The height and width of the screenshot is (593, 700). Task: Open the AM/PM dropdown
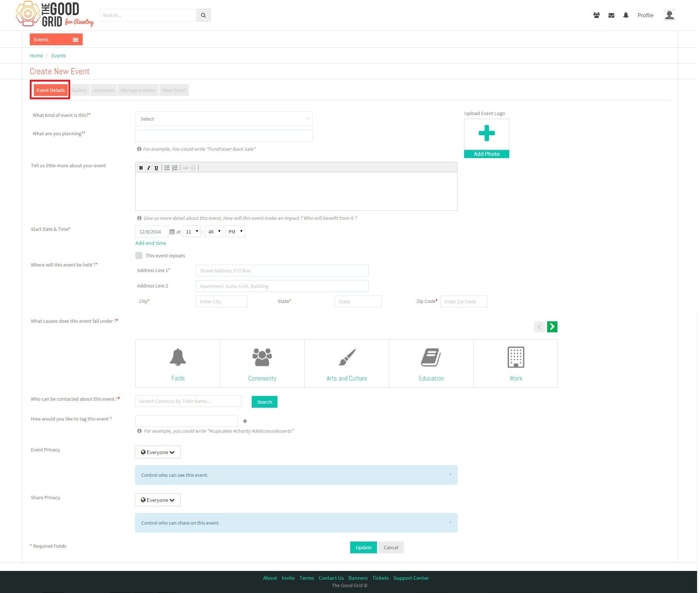(x=235, y=232)
